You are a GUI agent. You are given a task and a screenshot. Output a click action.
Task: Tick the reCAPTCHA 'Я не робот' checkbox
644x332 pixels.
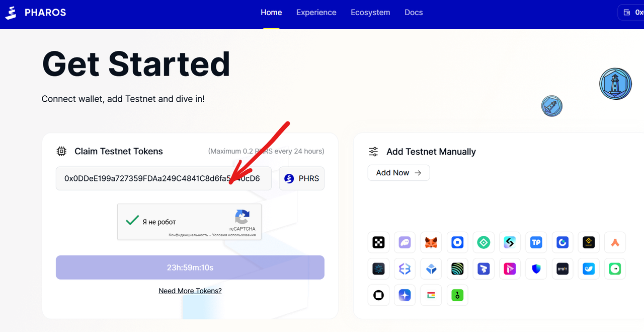coord(132,221)
